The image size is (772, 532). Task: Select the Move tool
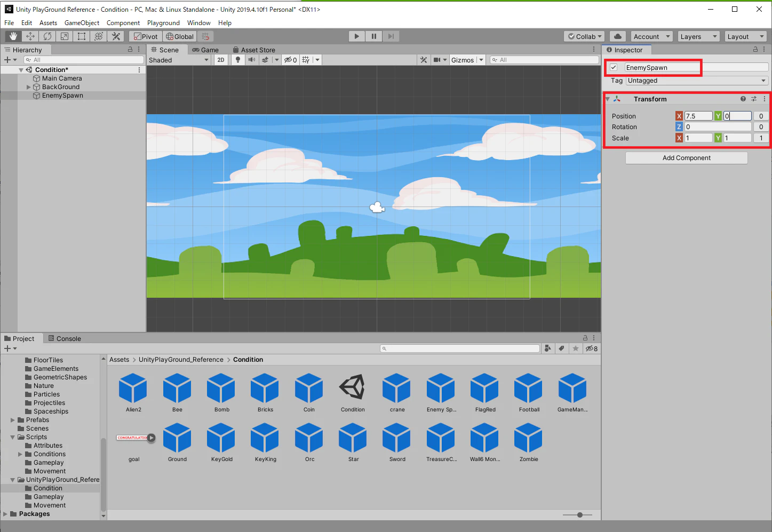point(30,36)
